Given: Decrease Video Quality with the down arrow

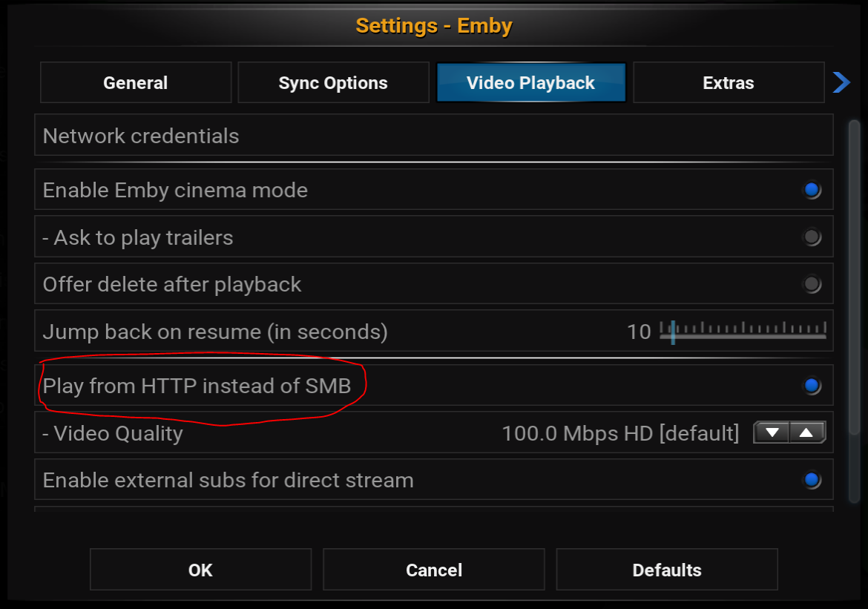Looking at the screenshot, I should [x=772, y=432].
